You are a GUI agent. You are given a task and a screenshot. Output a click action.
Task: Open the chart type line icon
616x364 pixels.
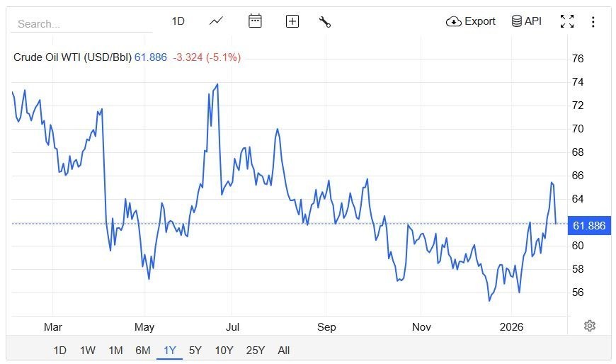pyautogui.click(x=217, y=21)
